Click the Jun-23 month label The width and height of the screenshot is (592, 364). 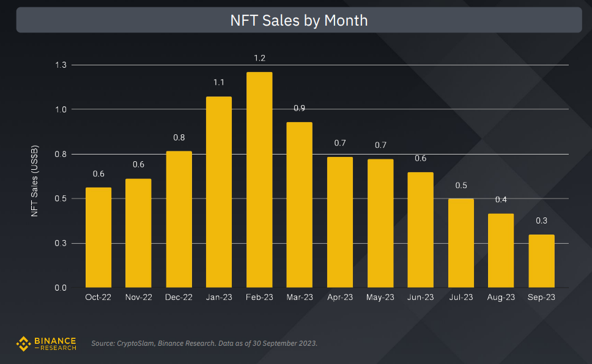click(x=420, y=297)
